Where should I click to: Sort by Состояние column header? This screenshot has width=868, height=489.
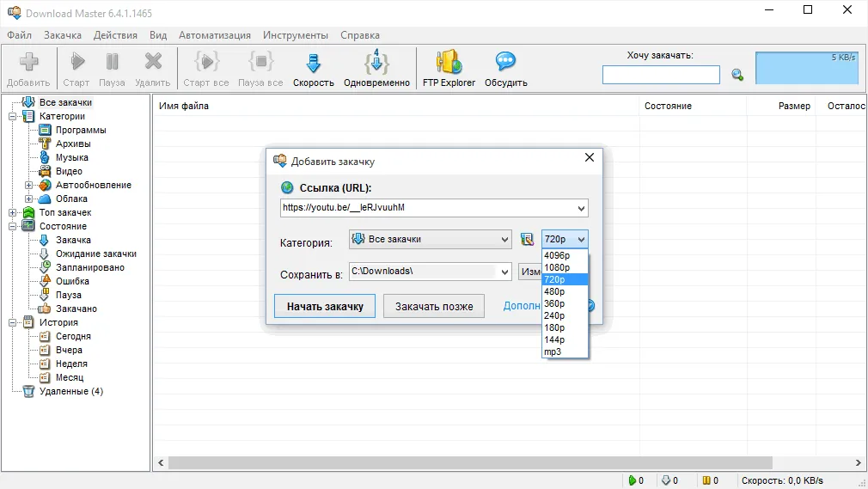[668, 106]
